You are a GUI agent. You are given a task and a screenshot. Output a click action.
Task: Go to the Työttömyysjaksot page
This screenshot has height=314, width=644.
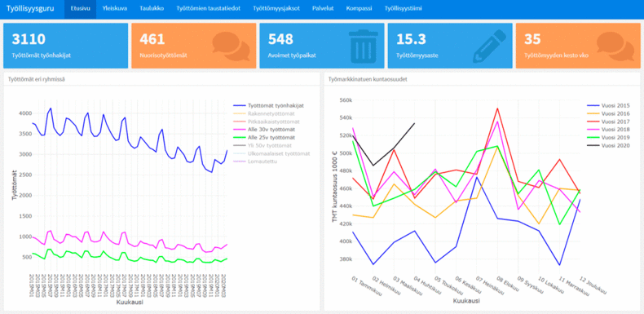pos(276,8)
